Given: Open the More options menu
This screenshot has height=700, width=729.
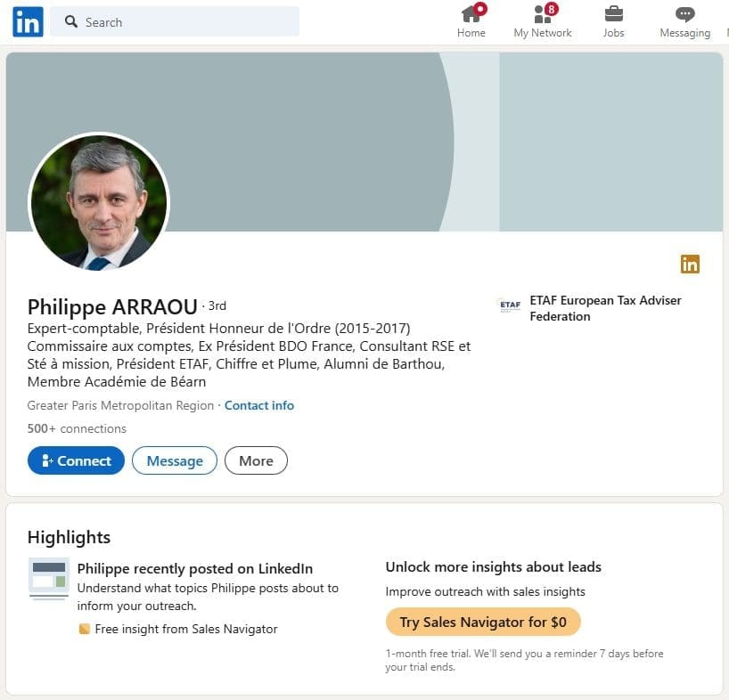Looking at the screenshot, I should pos(256,460).
